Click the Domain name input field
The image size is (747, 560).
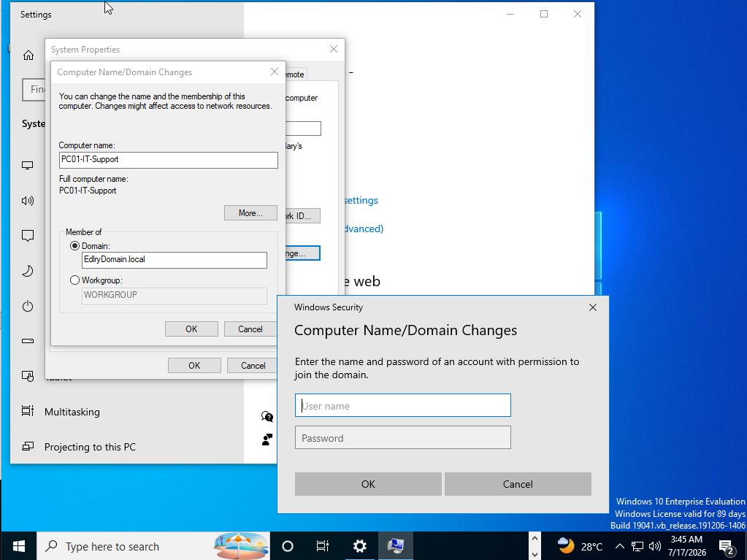click(175, 259)
